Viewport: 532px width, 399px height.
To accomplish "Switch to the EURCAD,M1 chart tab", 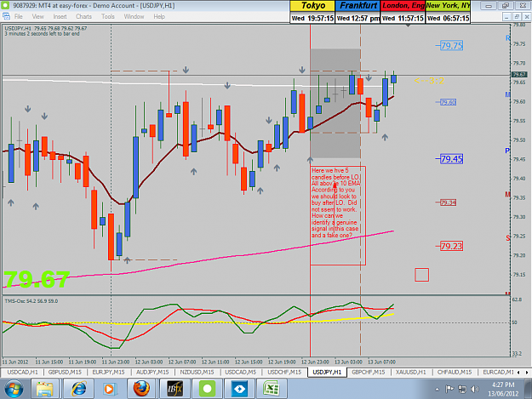I will coord(498,372).
